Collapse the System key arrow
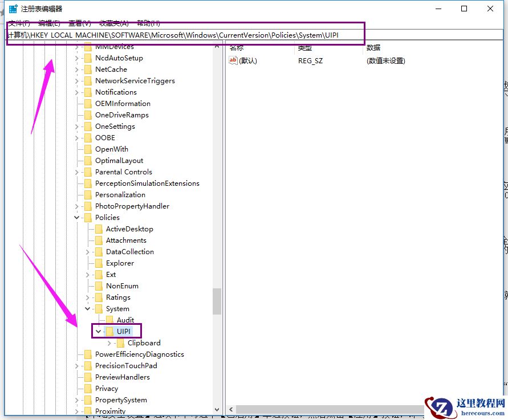Image resolution: width=508 pixels, height=420 pixels. pyautogui.click(x=86, y=308)
